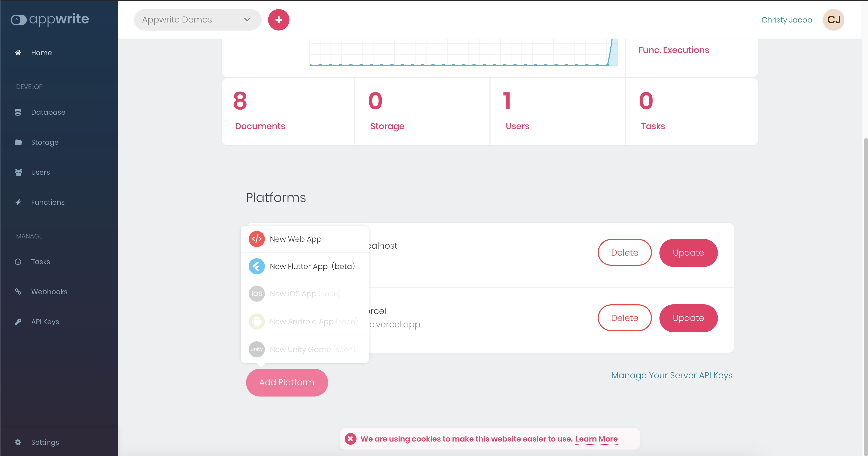Expand the Appwrite Demos project dropdown
Screen dimensions: 868x456
click(195, 20)
